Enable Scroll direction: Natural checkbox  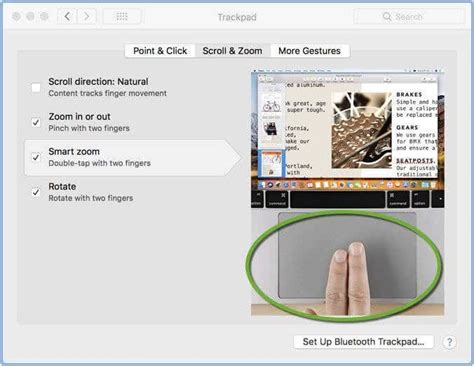point(36,88)
